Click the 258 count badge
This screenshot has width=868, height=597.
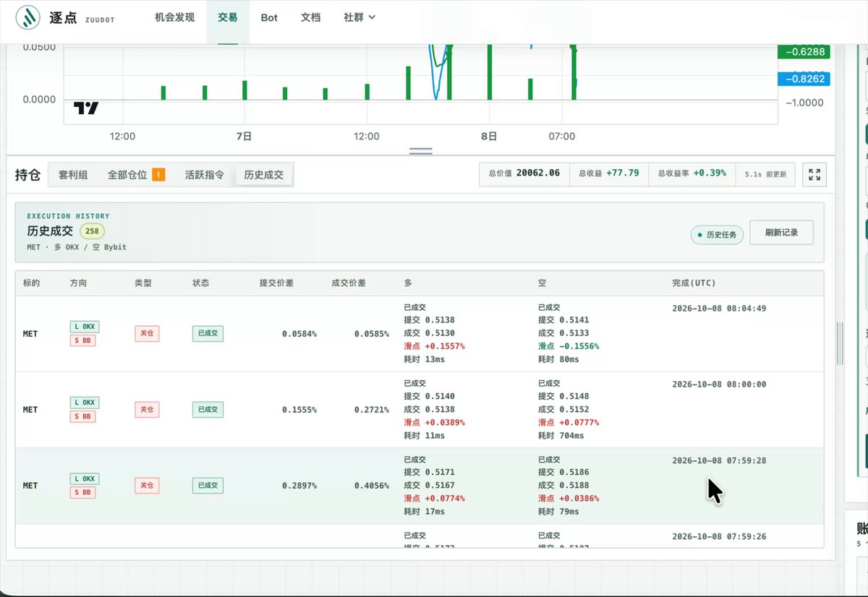(92, 231)
